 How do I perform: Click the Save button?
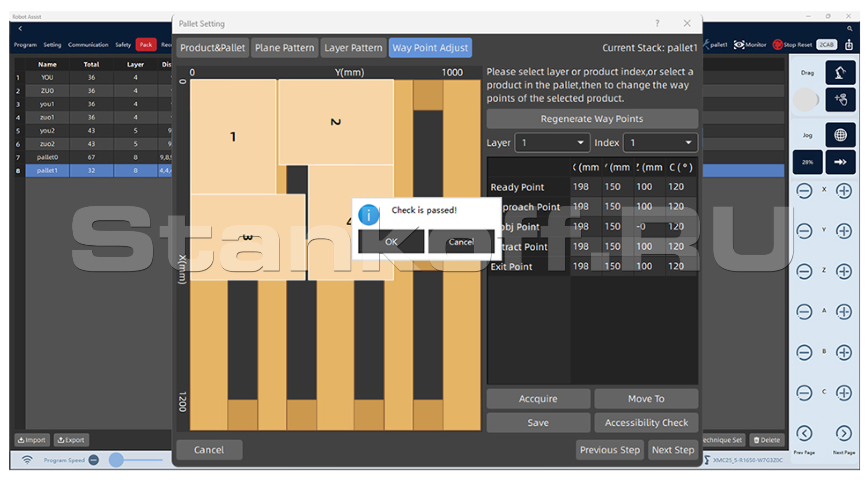(x=538, y=423)
